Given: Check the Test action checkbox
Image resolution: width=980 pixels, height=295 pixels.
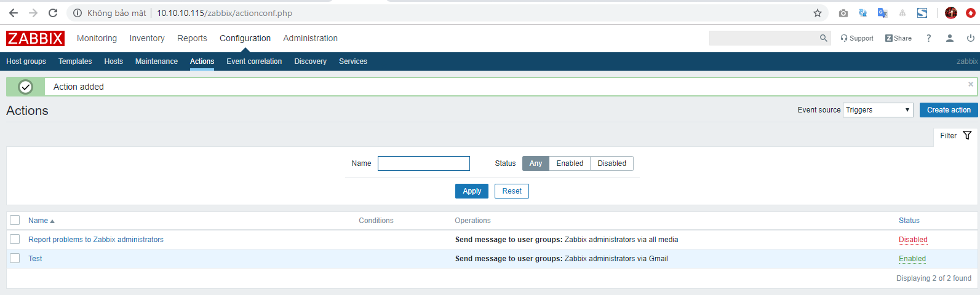Looking at the screenshot, I should 15,258.
